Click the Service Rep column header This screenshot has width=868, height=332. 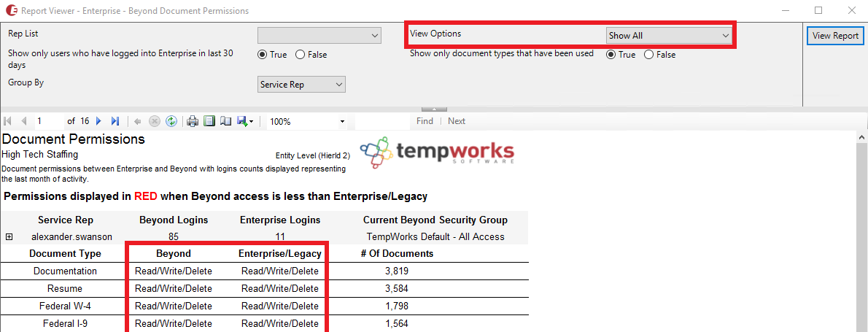(x=65, y=220)
